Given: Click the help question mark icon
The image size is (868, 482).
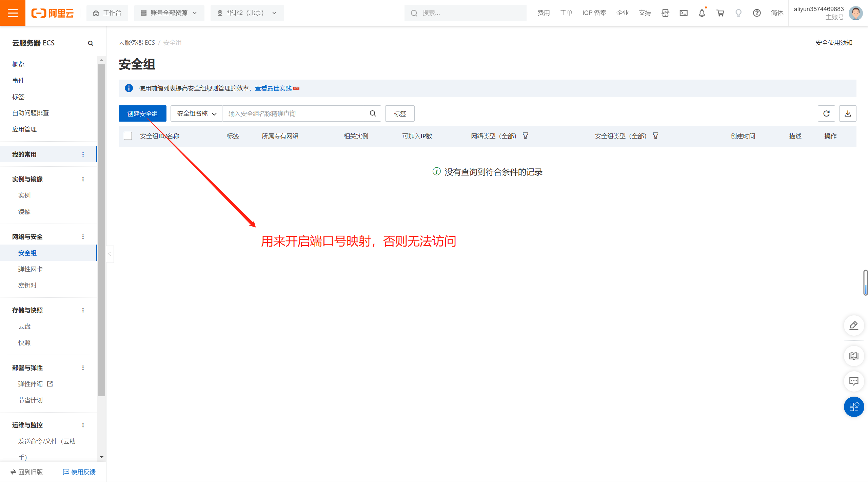Looking at the screenshot, I should (x=757, y=13).
